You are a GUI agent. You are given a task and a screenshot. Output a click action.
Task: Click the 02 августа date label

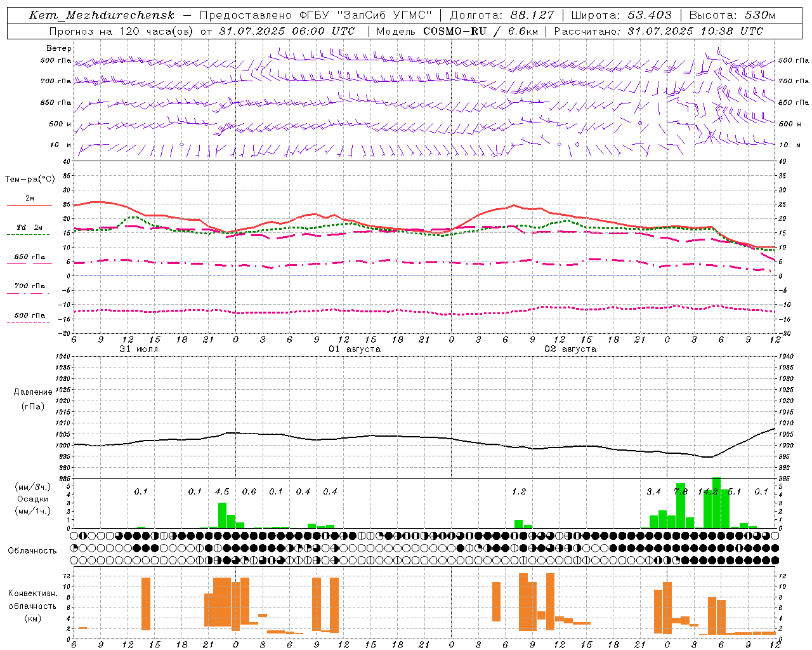click(x=570, y=349)
